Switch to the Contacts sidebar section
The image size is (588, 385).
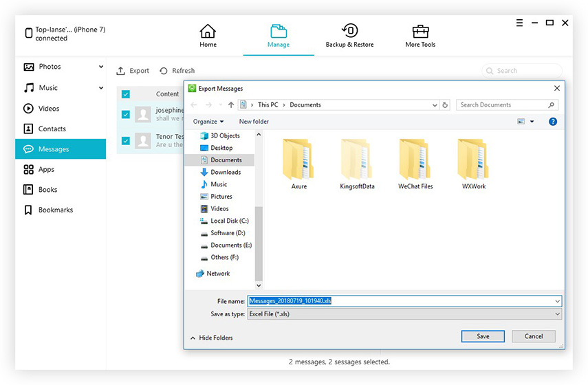pyautogui.click(x=52, y=129)
